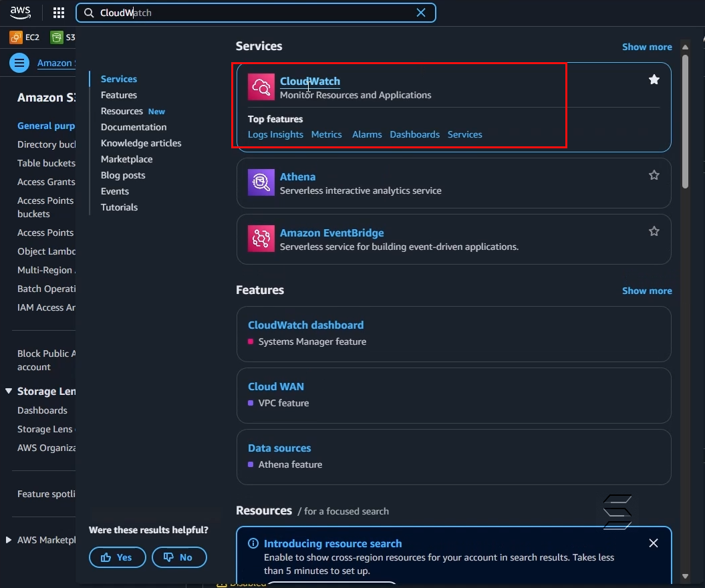Open the Metrics top feature
This screenshot has width=705, height=588.
point(326,134)
